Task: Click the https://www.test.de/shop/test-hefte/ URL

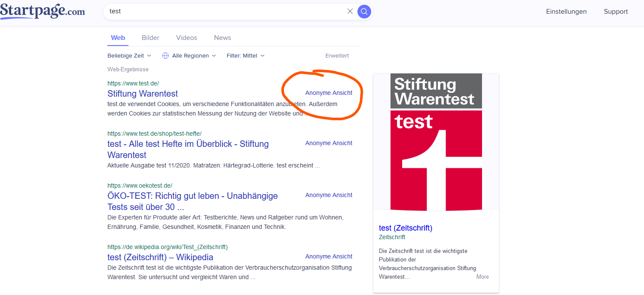Action: pos(154,134)
